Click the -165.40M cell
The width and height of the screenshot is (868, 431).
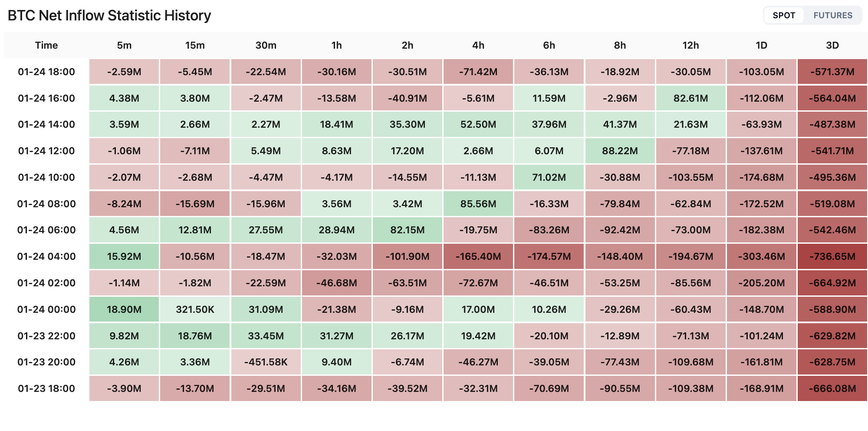[x=478, y=256]
